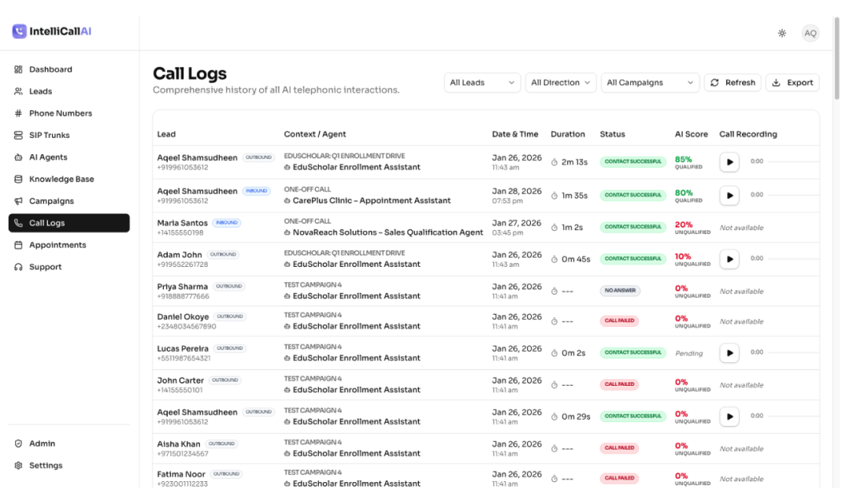The height and width of the screenshot is (504, 842).
Task: Open Phone Numbers in the sidebar
Action: pyautogui.click(x=69, y=113)
